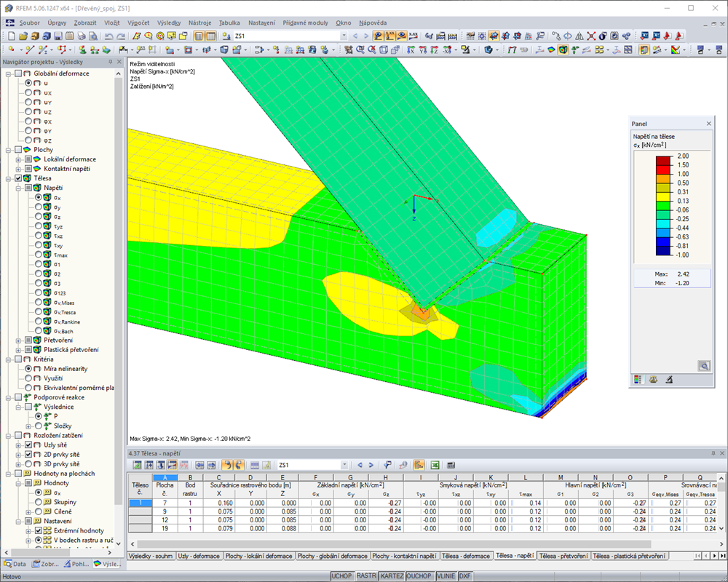
Task: Toggle VLINIE in the status bar
Action: (446, 576)
